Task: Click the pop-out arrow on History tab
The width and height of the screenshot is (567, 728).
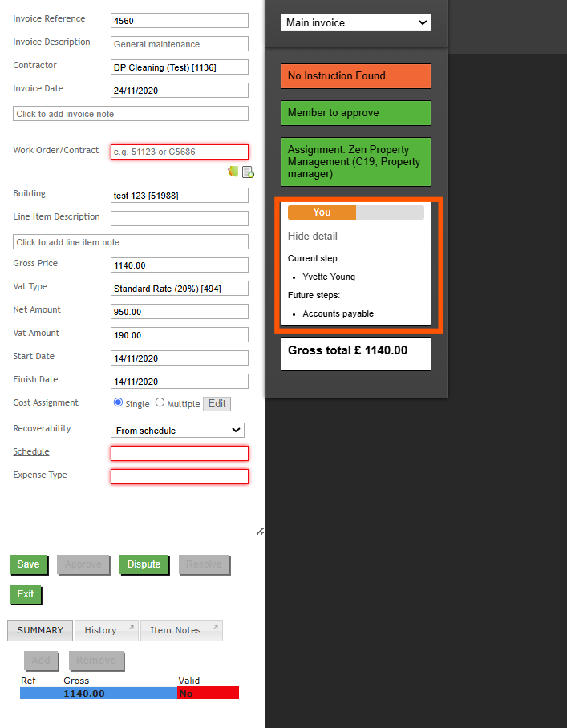Action: point(132,627)
